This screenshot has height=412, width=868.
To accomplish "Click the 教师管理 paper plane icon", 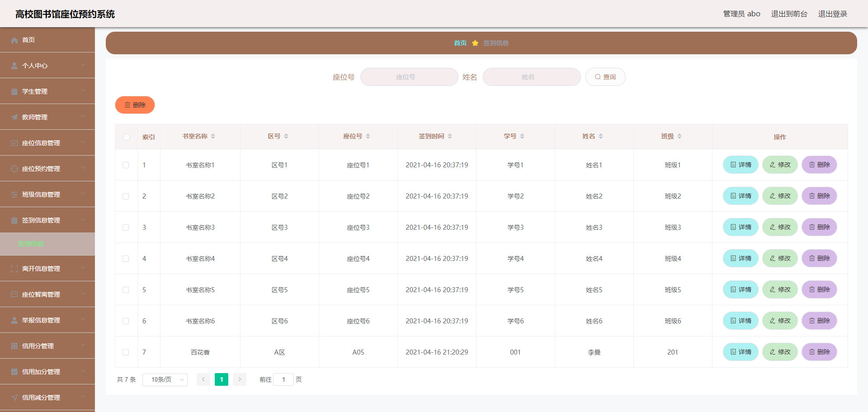I will click(14, 118).
